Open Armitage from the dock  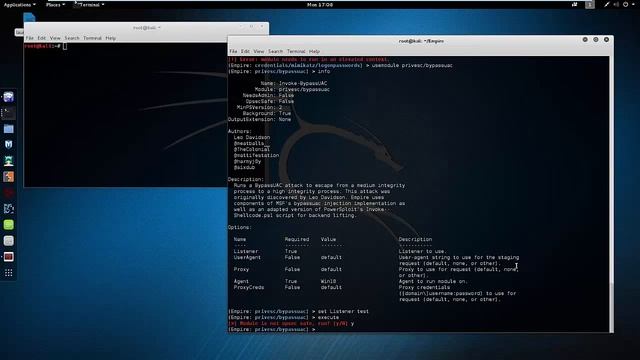[9, 161]
